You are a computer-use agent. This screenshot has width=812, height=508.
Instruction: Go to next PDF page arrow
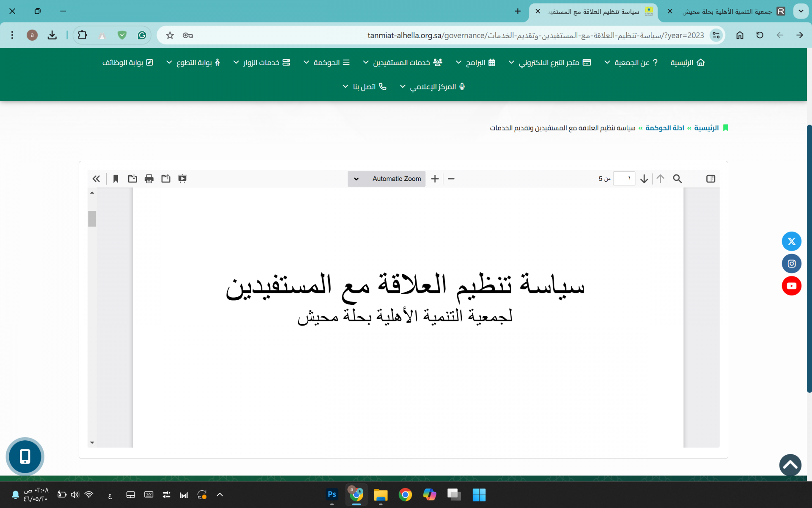[x=644, y=179]
